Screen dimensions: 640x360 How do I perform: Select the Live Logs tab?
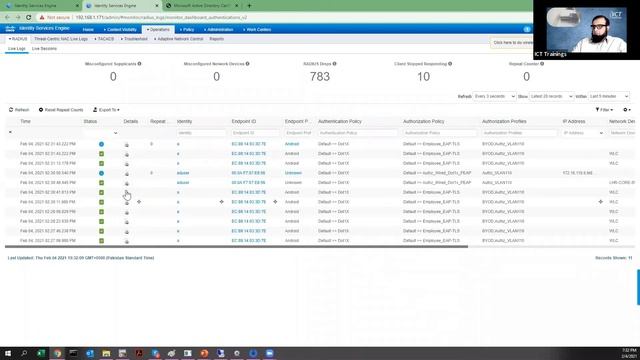[x=17, y=49]
